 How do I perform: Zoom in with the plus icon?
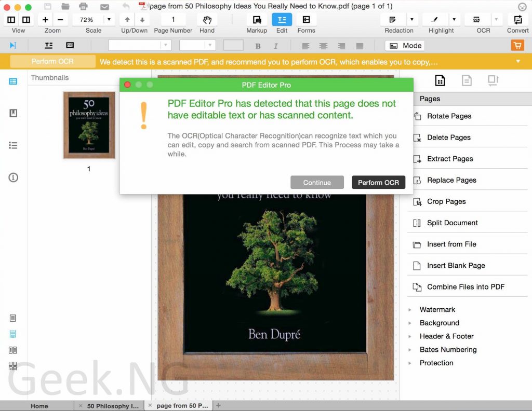pyautogui.click(x=45, y=20)
